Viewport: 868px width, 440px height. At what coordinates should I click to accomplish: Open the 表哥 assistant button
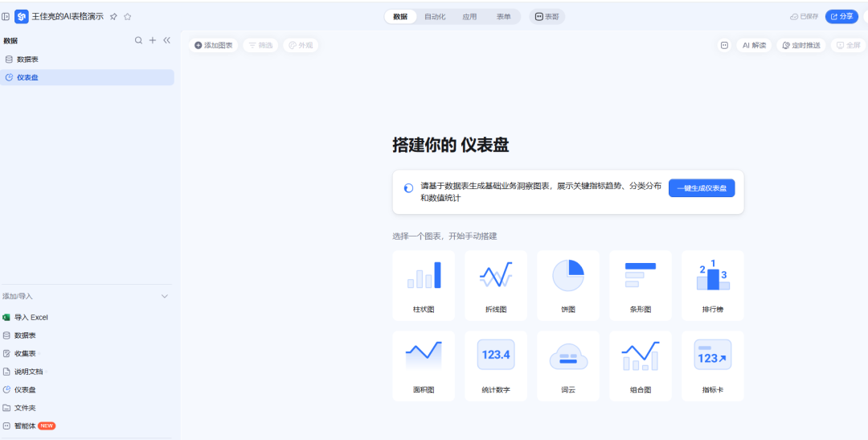(x=547, y=17)
